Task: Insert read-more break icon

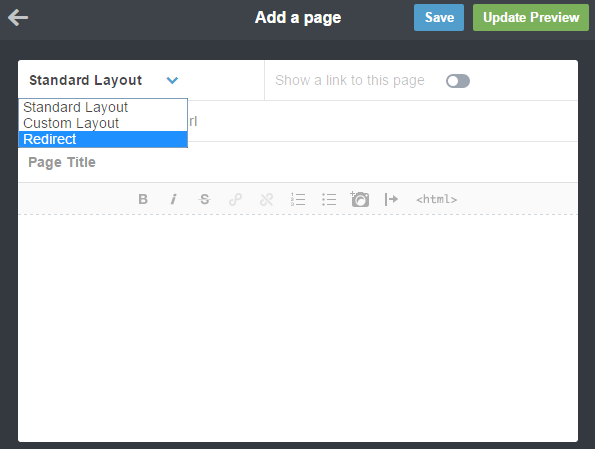Action: 391,199
